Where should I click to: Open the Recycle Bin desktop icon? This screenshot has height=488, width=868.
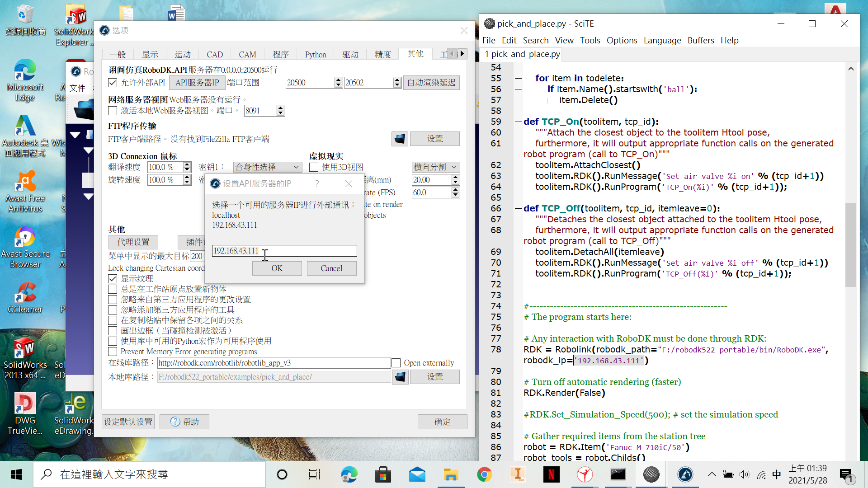(x=25, y=21)
